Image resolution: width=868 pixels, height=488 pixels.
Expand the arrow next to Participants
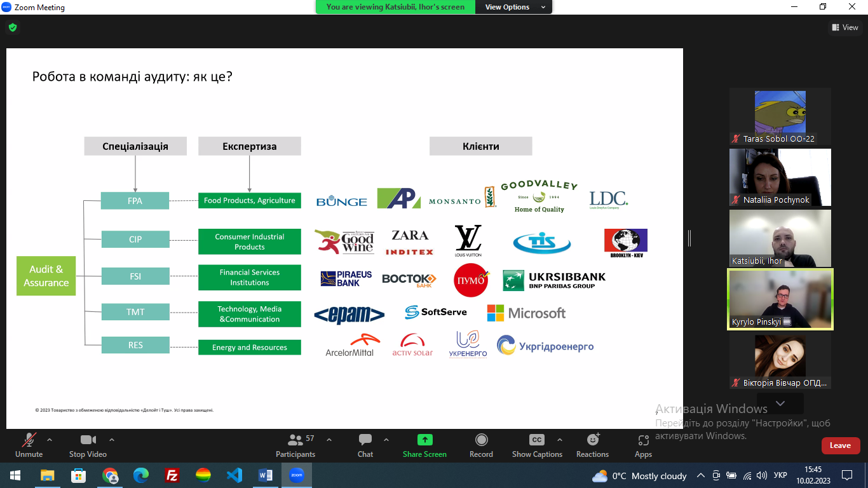tap(329, 440)
